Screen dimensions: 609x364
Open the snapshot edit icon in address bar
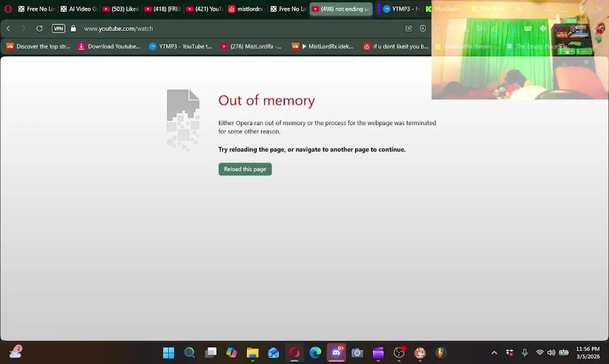click(x=409, y=28)
